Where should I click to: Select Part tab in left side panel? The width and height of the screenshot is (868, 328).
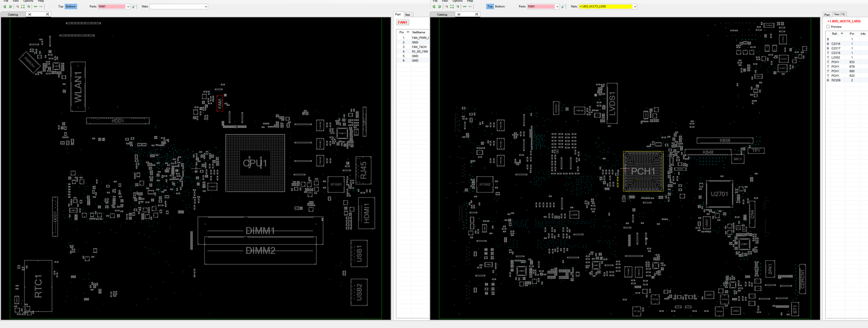[398, 14]
